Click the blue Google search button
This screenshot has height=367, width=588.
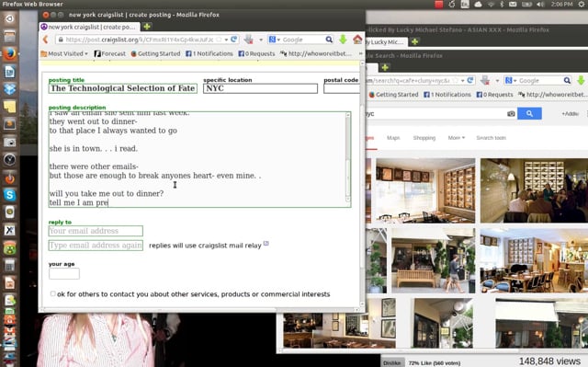[529, 113]
